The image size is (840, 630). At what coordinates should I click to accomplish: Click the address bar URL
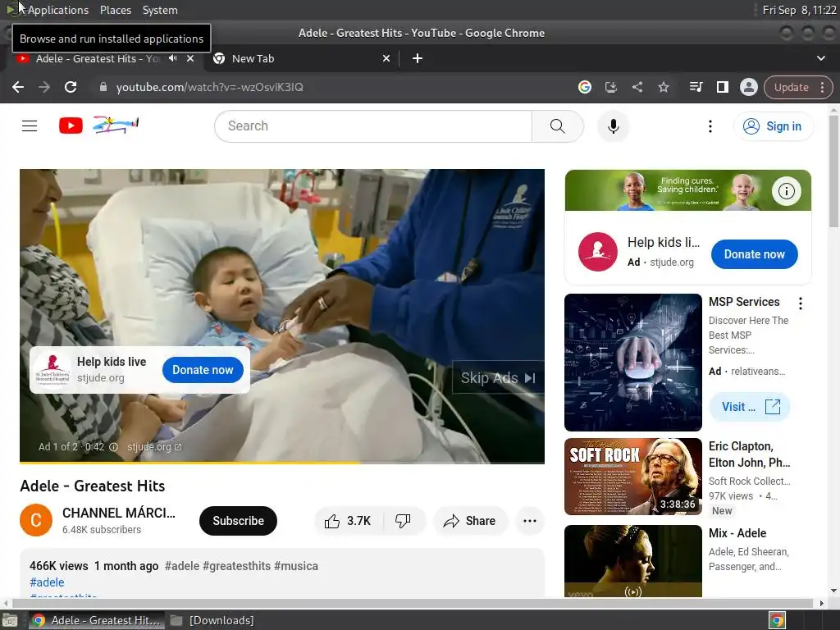tap(209, 87)
